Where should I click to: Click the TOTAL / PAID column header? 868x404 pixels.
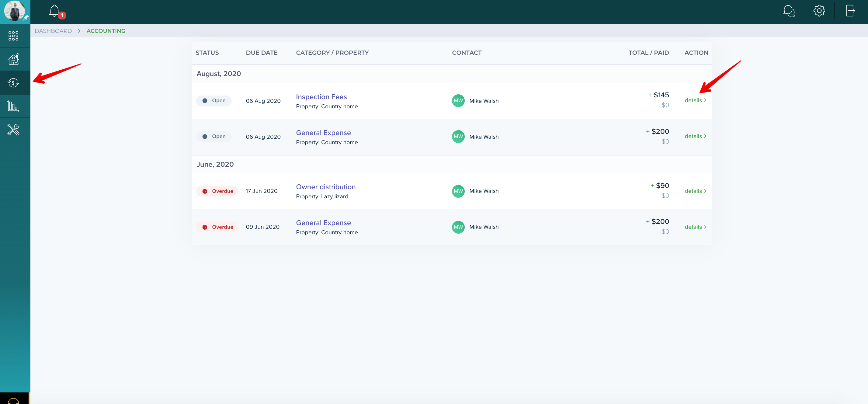pos(649,53)
